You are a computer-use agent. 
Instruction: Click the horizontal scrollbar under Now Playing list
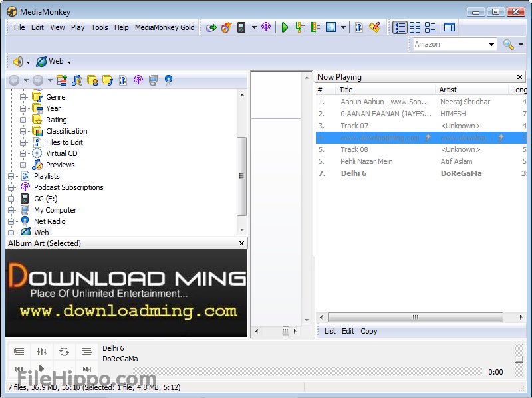point(416,317)
